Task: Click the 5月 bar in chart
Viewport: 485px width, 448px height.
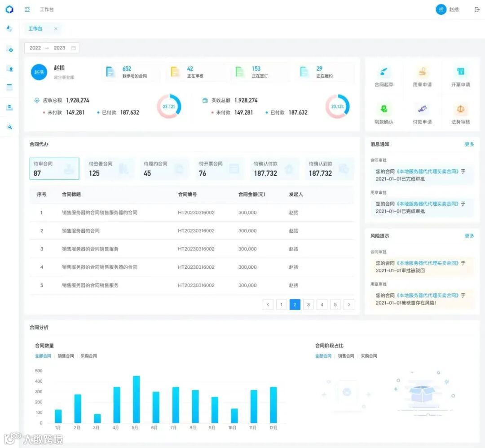Action: 137,399
